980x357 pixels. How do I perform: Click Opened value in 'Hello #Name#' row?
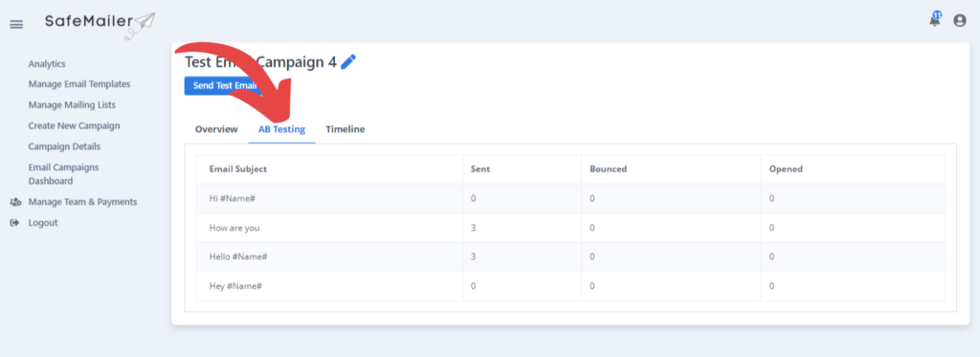tap(772, 257)
